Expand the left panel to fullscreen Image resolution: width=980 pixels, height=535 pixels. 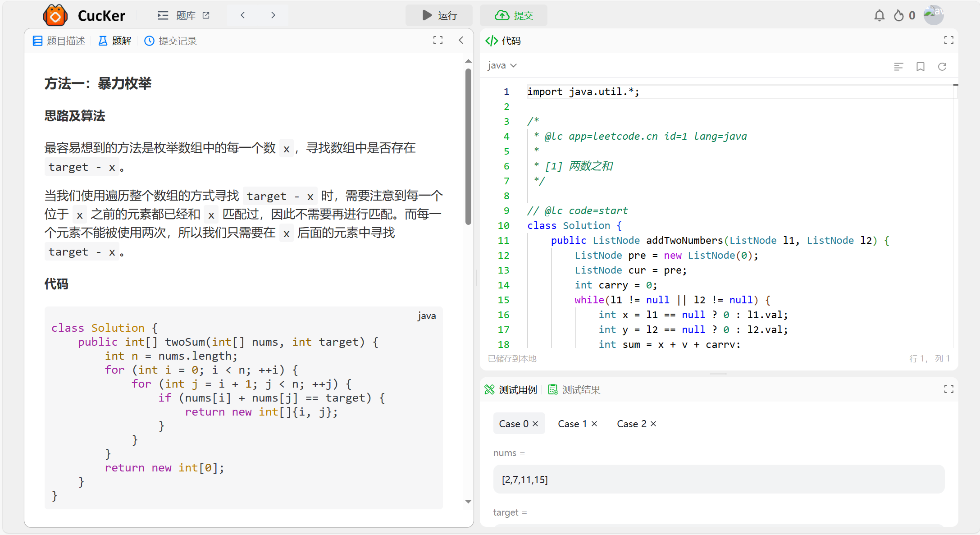point(438,41)
